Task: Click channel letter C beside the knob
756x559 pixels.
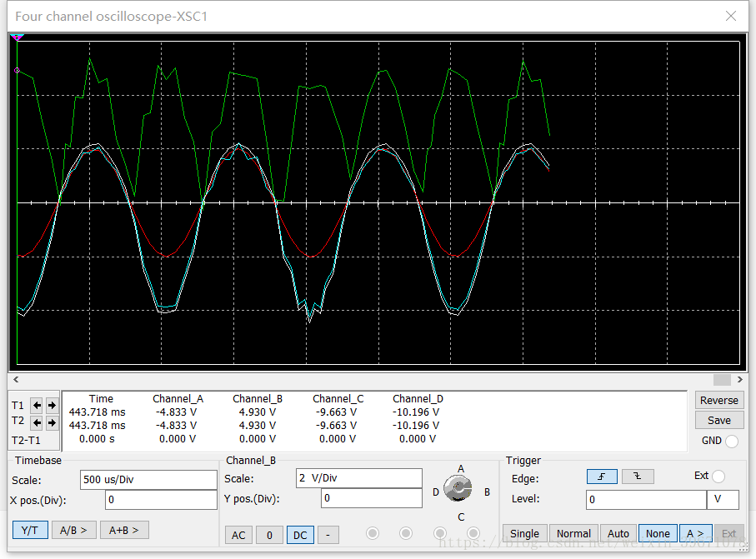Action: click(461, 517)
